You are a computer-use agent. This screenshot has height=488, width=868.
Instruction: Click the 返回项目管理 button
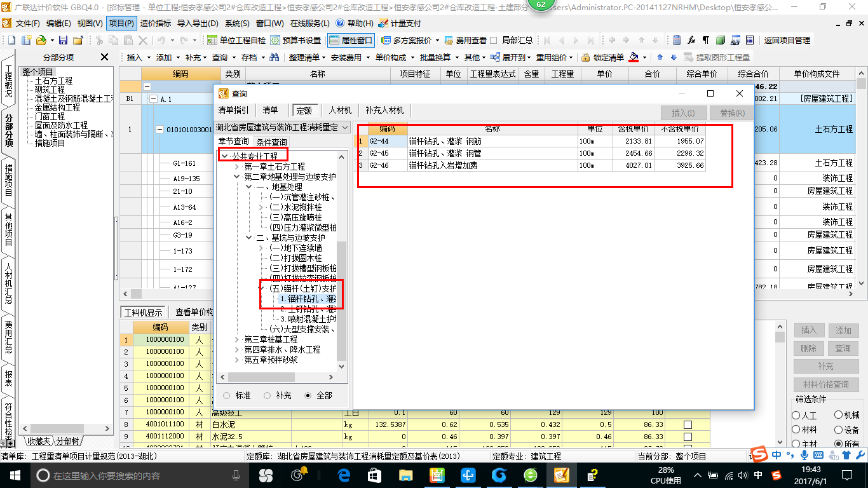point(787,40)
